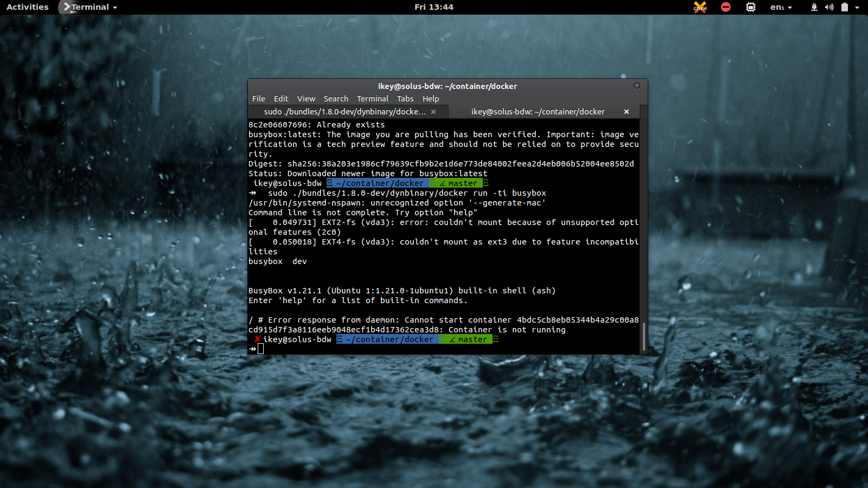Viewport: 868px width, 488px height.
Task: Close the ikey@solus-bdw terminal tab
Action: pos(627,112)
